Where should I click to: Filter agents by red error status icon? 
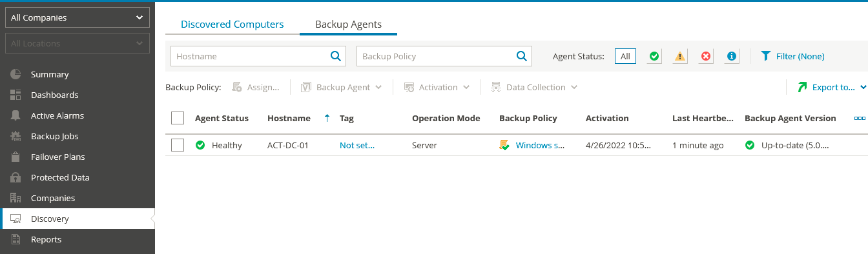tap(706, 56)
